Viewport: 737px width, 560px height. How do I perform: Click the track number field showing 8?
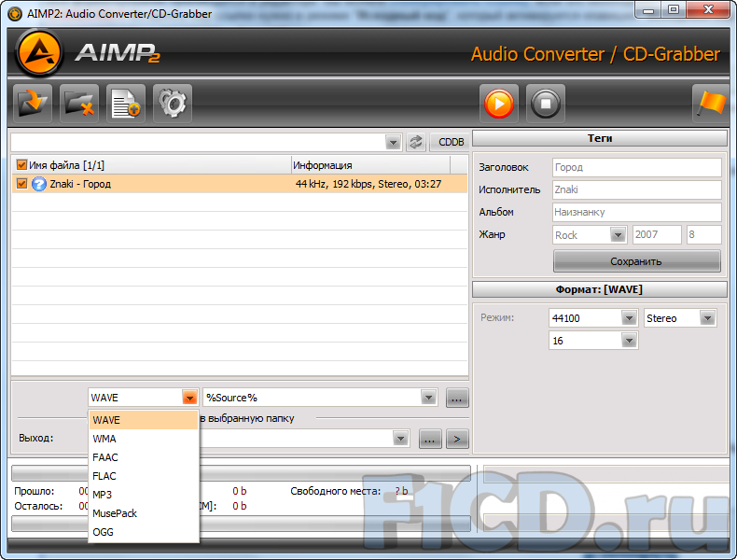tap(703, 234)
